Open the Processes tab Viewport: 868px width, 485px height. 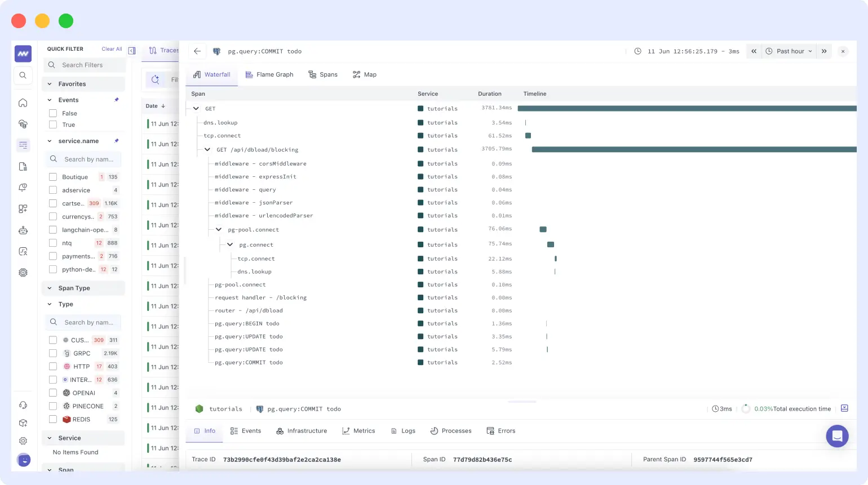[451, 431]
